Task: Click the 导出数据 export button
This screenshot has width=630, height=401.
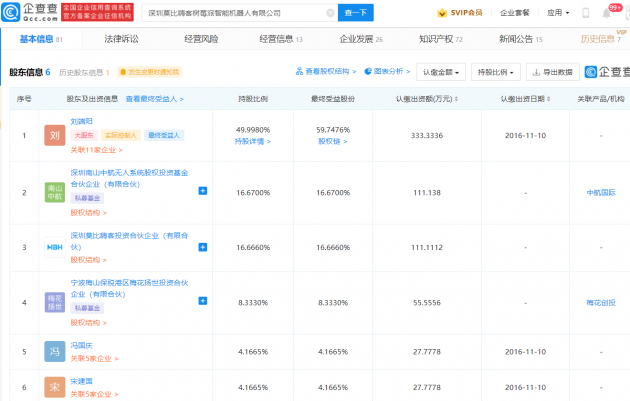Action: point(553,72)
